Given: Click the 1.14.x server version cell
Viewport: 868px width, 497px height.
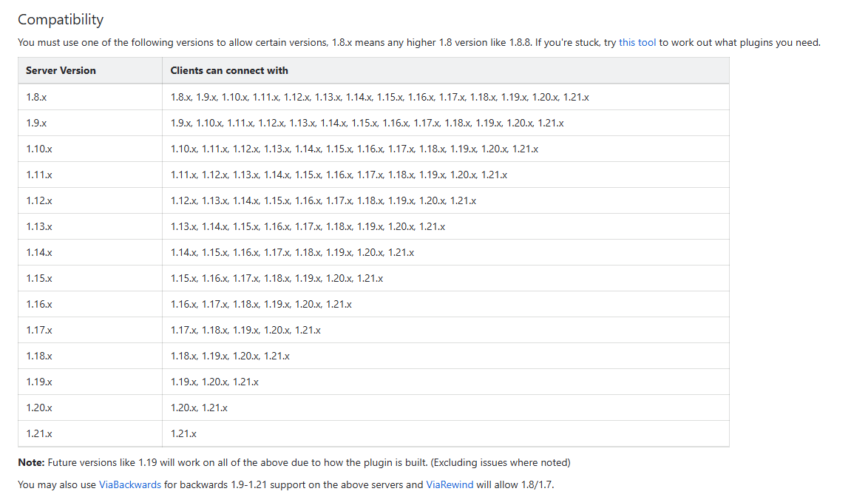Looking at the screenshot, I should coord(39,252).
